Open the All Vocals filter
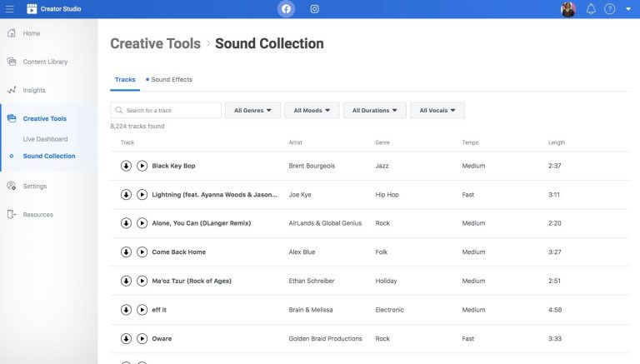The height and width of the screenshot is (364, 640). (x=437, y=110)
